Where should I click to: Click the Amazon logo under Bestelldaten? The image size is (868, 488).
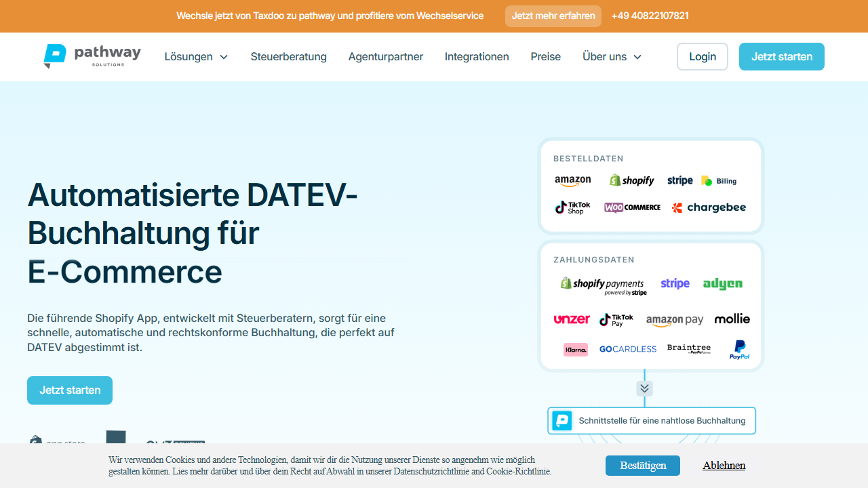point(573,180)
